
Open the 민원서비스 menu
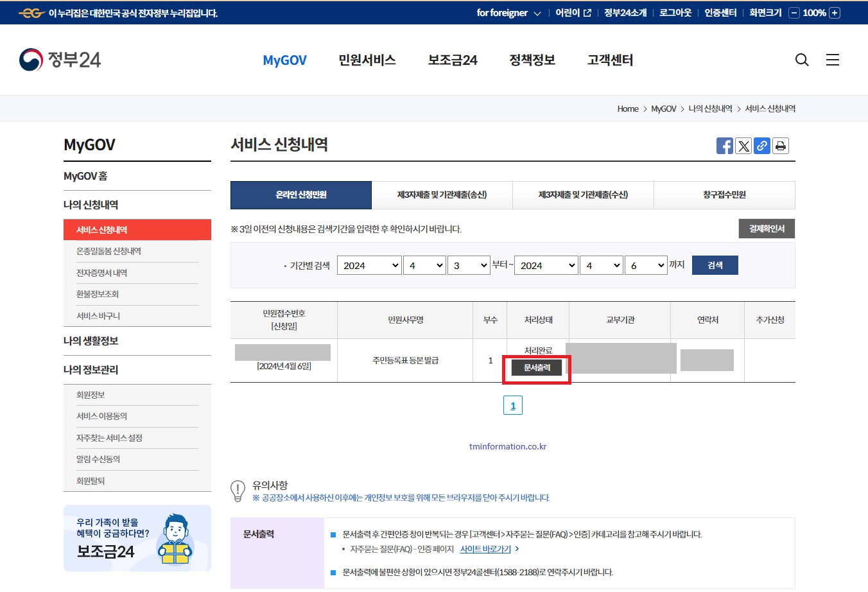367,60
